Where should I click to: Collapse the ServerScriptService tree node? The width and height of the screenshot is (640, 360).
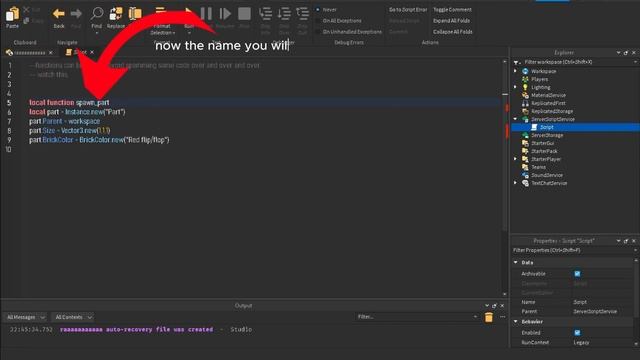[x=516, y=119]
